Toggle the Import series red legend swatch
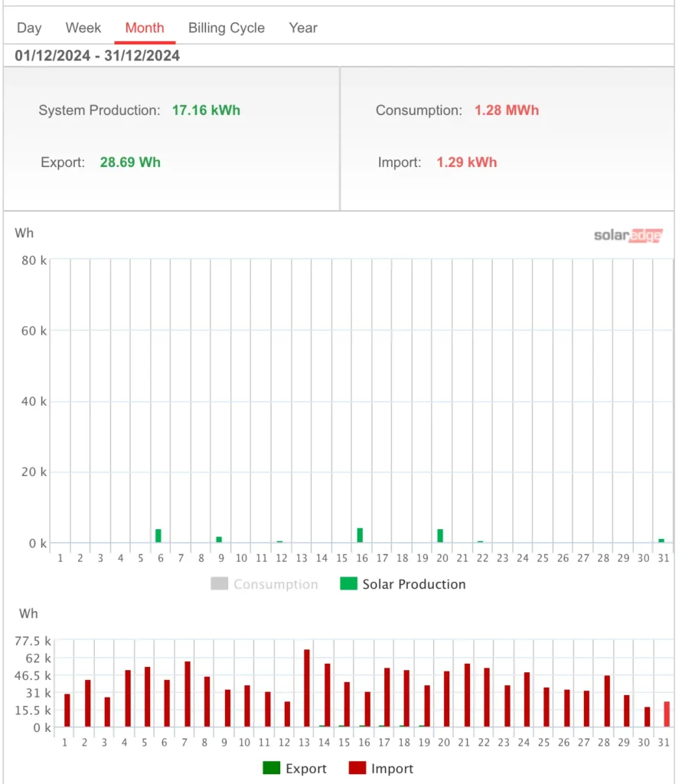682x784 pixels. click(x=357, y=767)
